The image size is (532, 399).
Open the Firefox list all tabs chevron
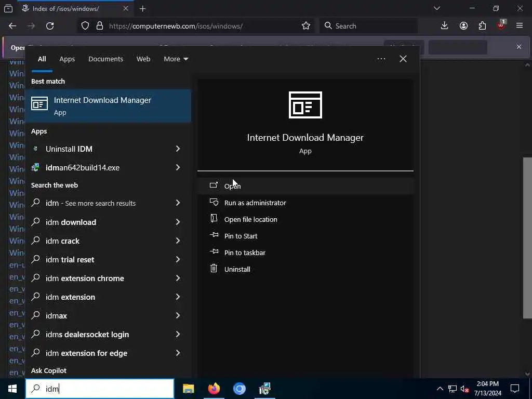[x=436, y=8]
